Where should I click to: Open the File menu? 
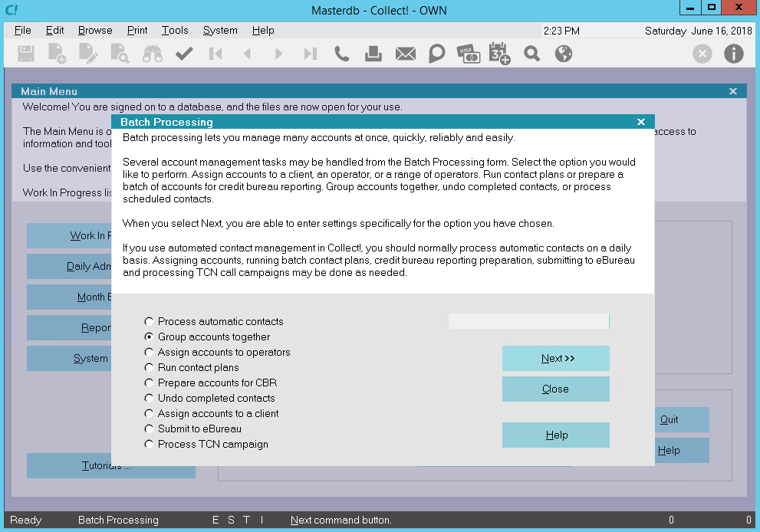pyautogui.click(x=22, y=30)
